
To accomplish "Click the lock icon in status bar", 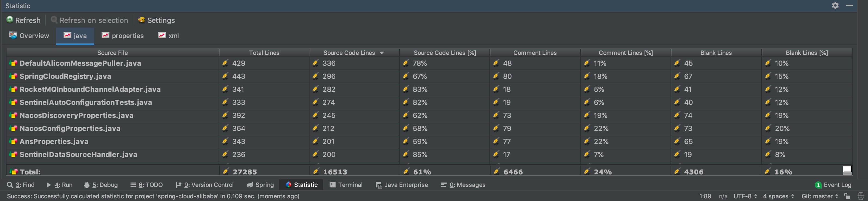I will 847,196.
